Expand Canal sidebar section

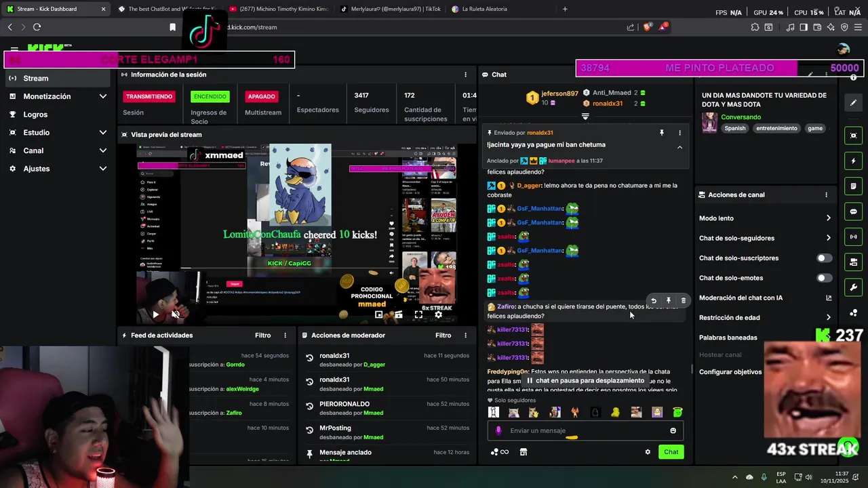pyautogui.click(x=102, y=150)
